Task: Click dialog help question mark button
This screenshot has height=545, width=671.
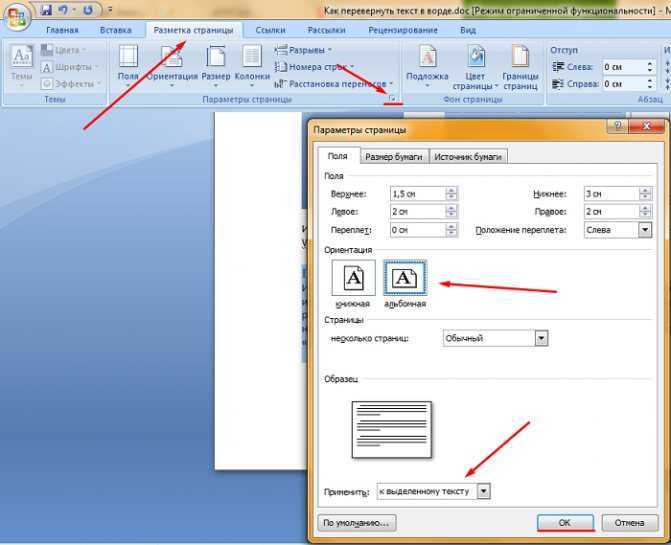Action: (x=618, y=126)
